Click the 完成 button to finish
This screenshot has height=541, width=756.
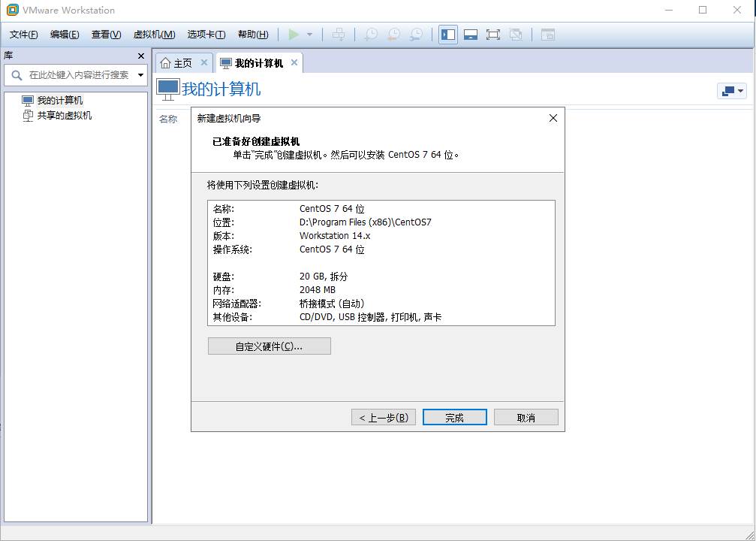click(x=454, y=418)
